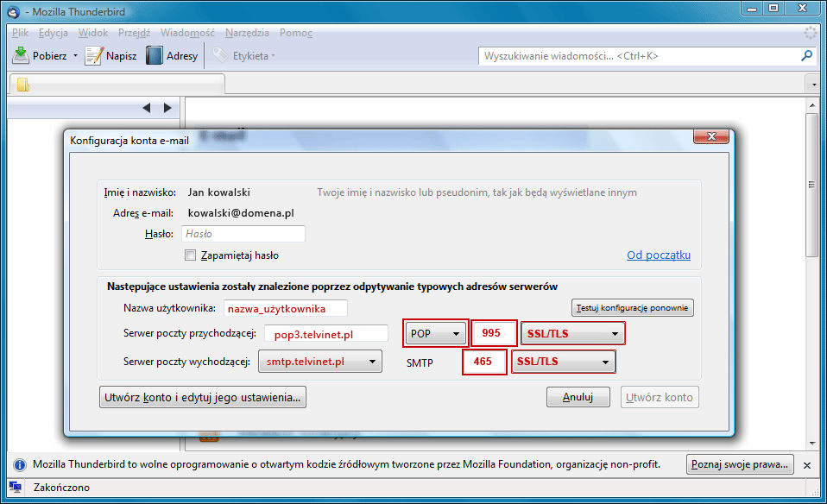Go to next pane with right arrow
Image resolution: width=827 pixels, height=504 pixels.
[167, 108]
